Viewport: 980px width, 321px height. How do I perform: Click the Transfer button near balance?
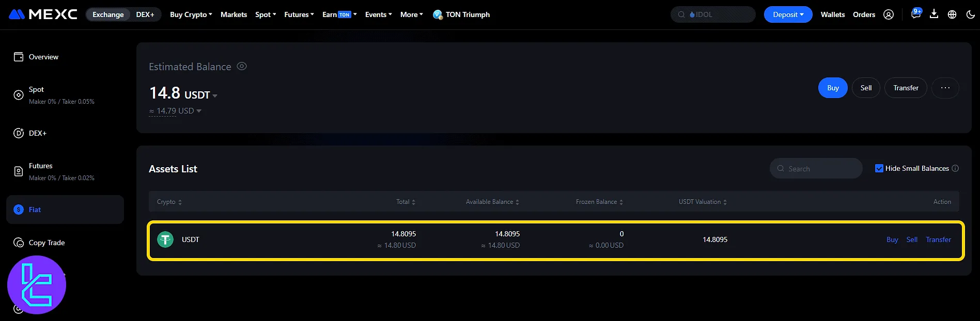click(906, 88)
